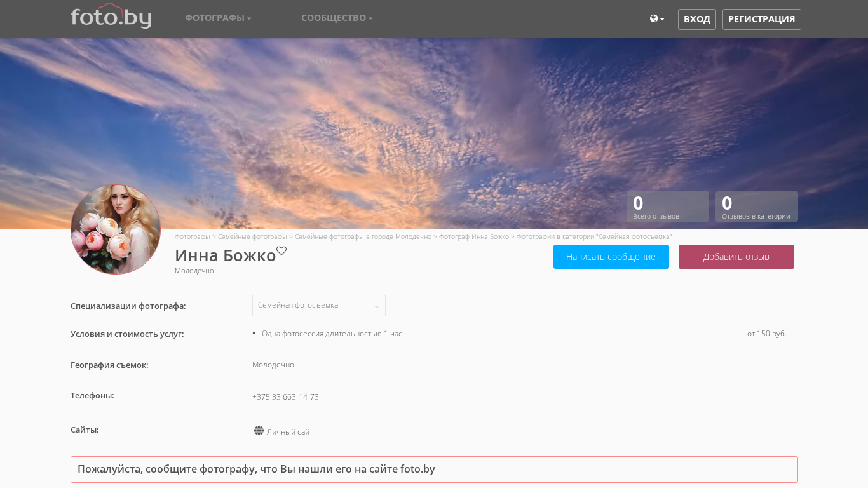Click the globe icon beside Личный сайт
The image size is (868, 488).
pyautogui.click(x=259, y=431)
